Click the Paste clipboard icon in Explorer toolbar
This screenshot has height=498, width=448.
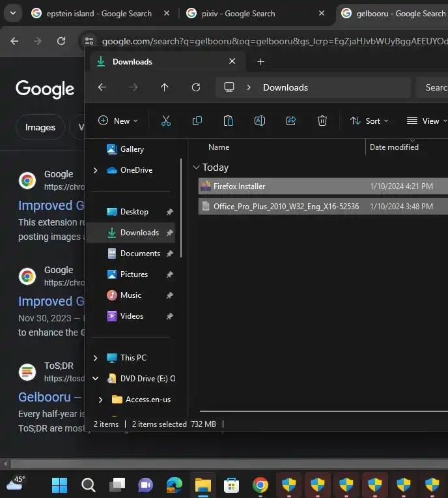tap(229, 121)
